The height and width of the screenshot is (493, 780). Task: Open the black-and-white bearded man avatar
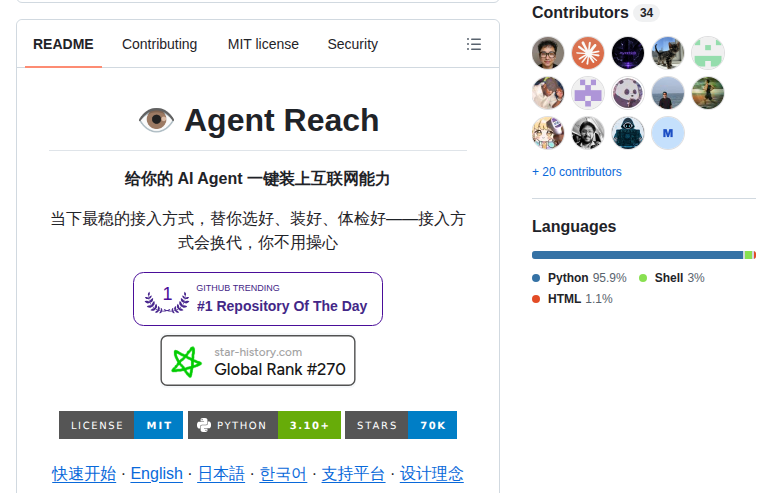588,133
